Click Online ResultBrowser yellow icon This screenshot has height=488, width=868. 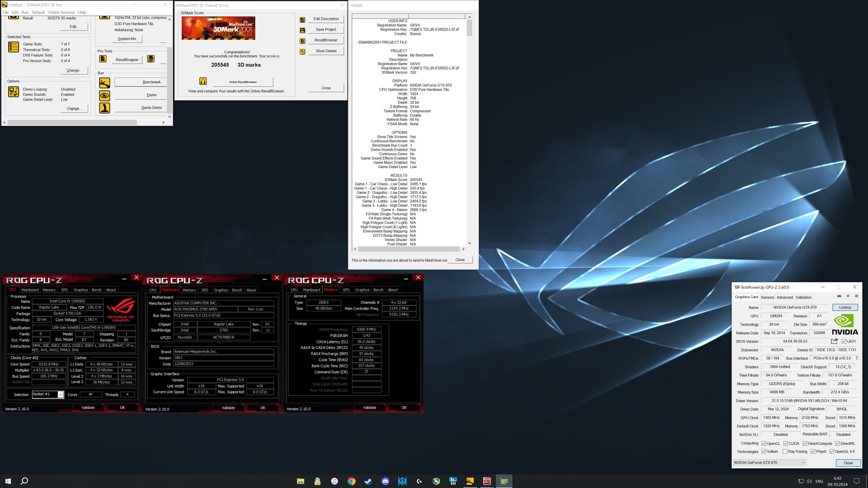pos(203,81)
